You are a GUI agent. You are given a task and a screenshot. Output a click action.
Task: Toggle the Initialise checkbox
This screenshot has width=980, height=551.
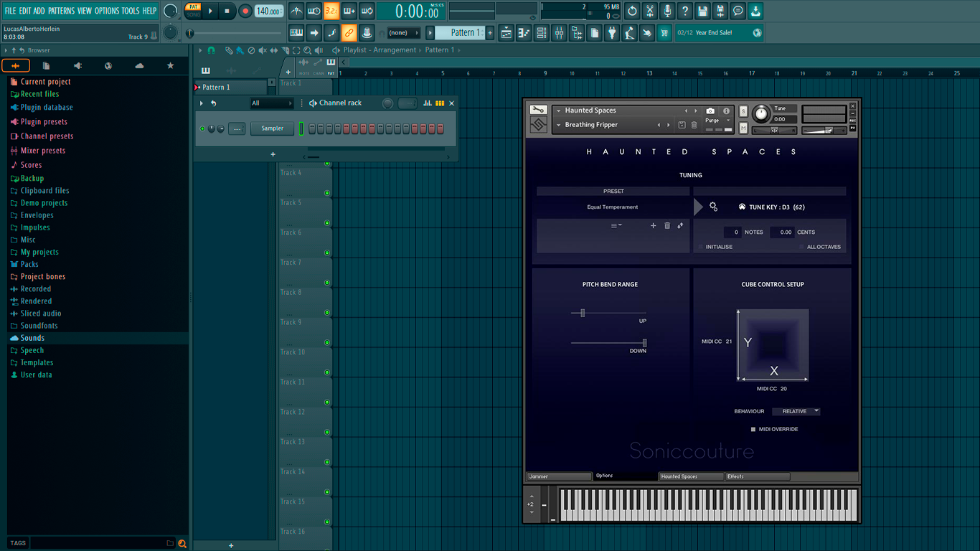pos(701,247)
